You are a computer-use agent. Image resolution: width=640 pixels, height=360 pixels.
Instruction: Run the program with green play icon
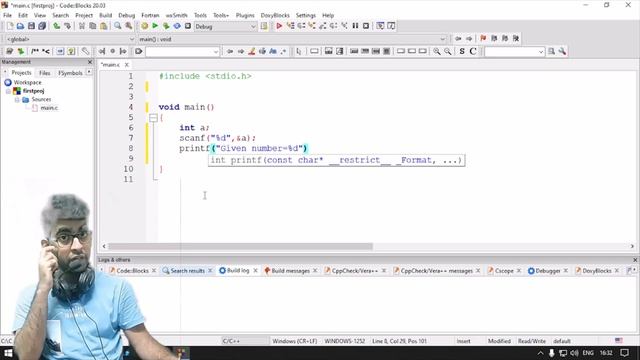click(155, 26)
